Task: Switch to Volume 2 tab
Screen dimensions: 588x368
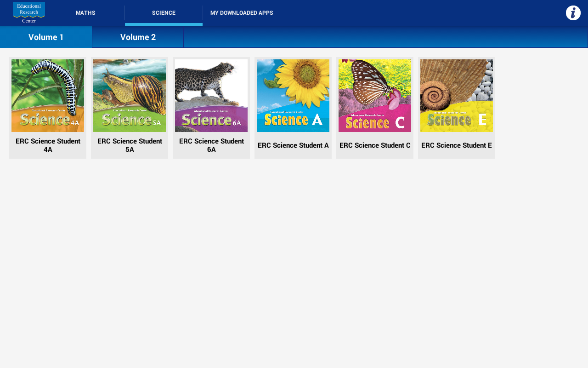Action: 138,37
